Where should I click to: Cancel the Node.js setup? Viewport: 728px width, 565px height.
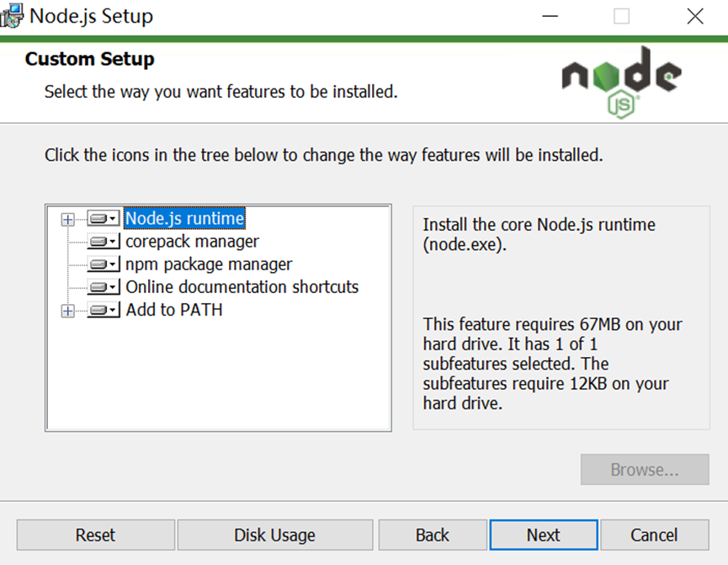(x=654, y=535)
